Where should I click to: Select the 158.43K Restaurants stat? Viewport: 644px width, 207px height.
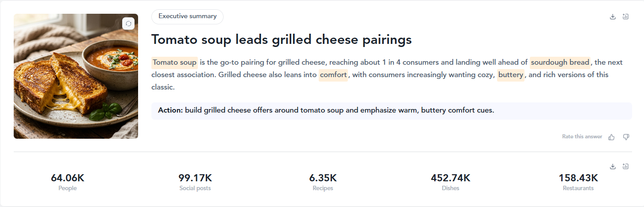click(578, 182)
